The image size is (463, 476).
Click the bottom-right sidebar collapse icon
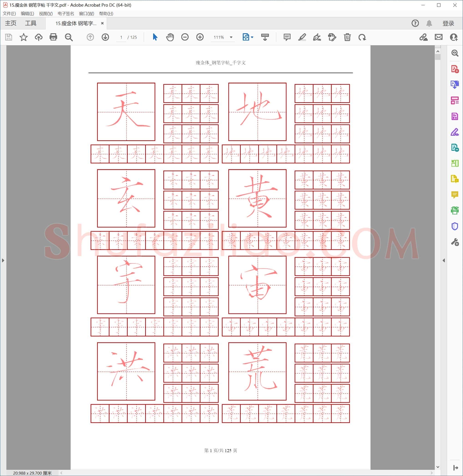[455, 468]
